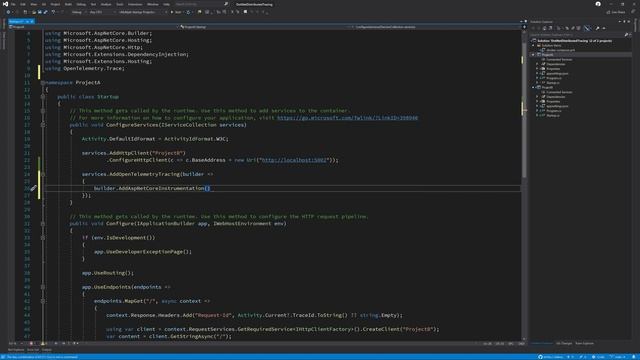The image size is (640, 360).
Task: Switch to the Team Explorer tab
Action: tap(584, 343)
